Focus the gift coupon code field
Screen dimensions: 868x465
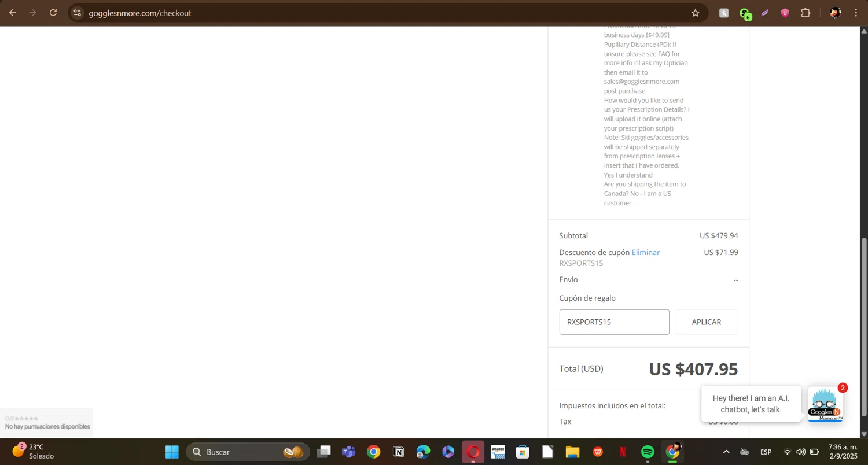(x=614, y=322)
